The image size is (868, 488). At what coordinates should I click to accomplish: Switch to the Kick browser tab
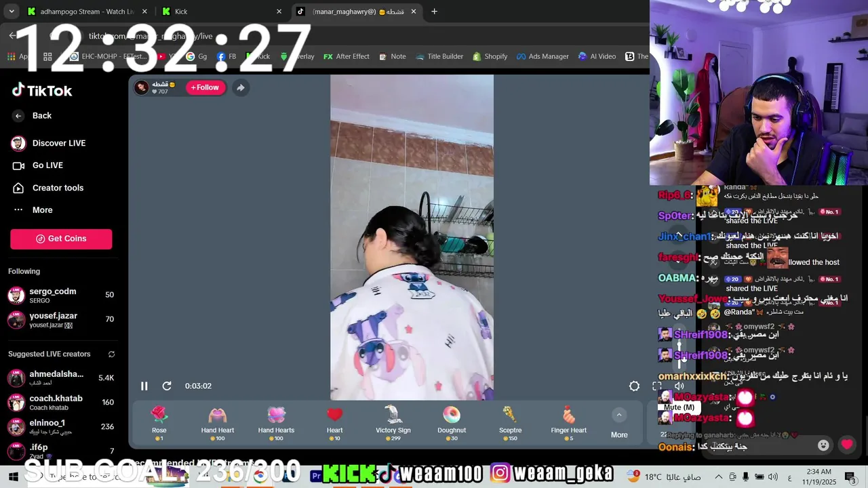[217, 12]
